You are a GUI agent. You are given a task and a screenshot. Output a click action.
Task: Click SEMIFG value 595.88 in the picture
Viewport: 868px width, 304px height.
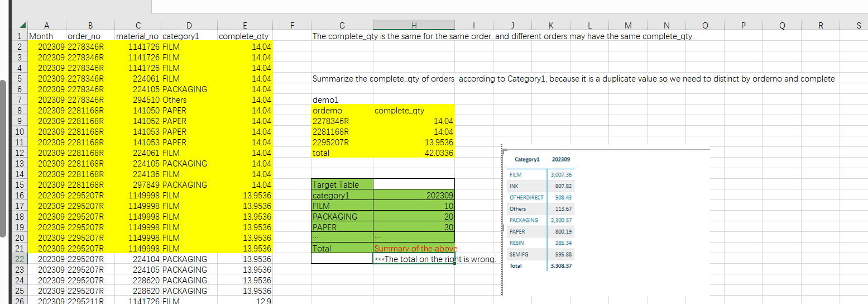coord(564,254)
